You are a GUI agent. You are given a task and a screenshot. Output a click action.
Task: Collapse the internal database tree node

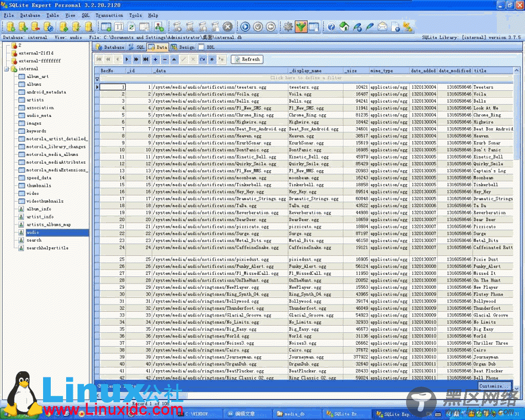[x=6, y=69]
